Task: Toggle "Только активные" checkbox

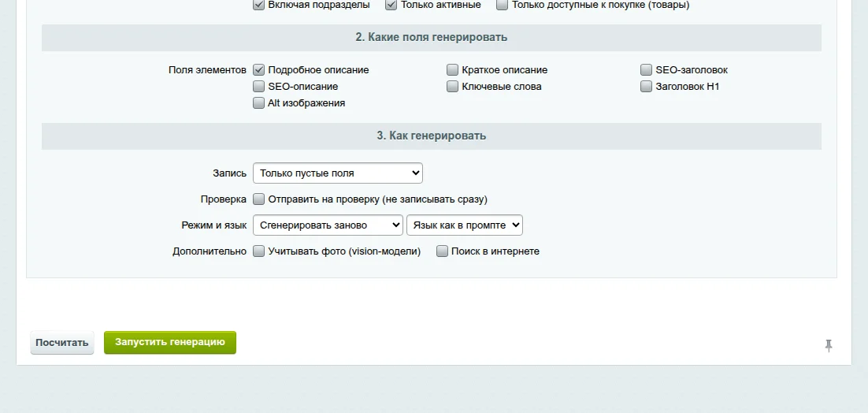Action: [x=391, y=5]
